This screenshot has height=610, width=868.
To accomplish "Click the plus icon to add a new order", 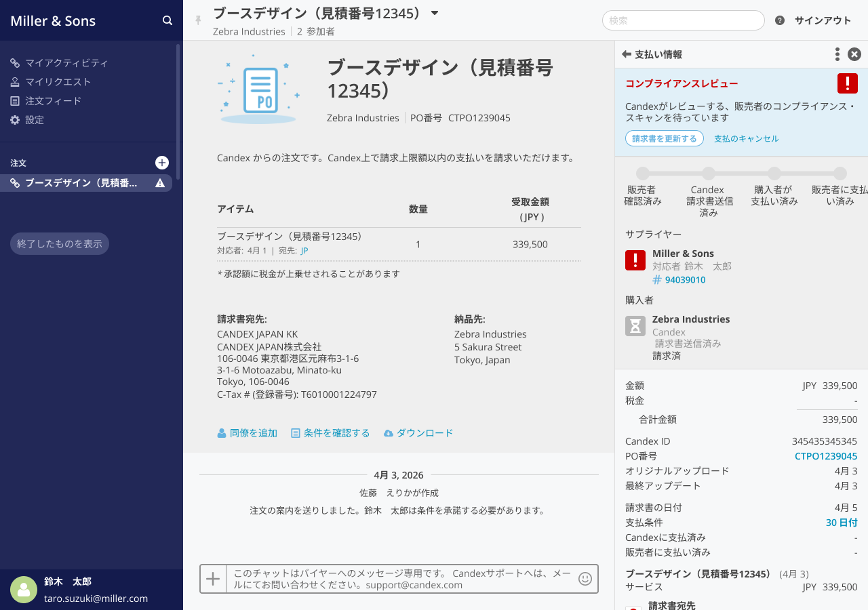I will coord(162,163).
